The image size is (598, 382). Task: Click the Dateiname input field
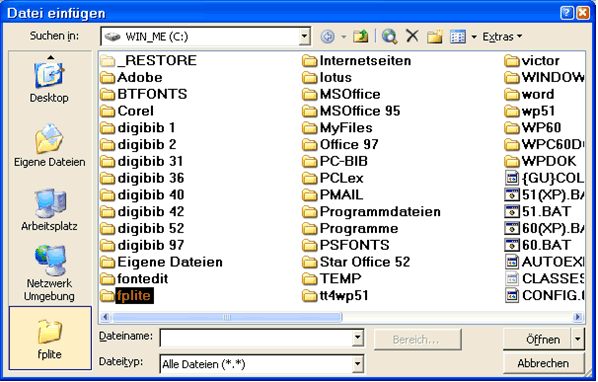257,338
